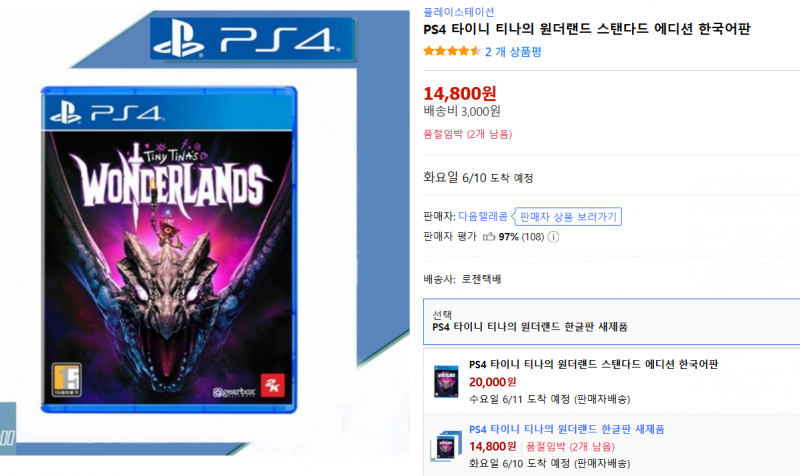Select the 한글판 새제품 14,800원 option
The width and height of the screenshot is (800, 476).
pyautogui.click(x=611, y=445)
